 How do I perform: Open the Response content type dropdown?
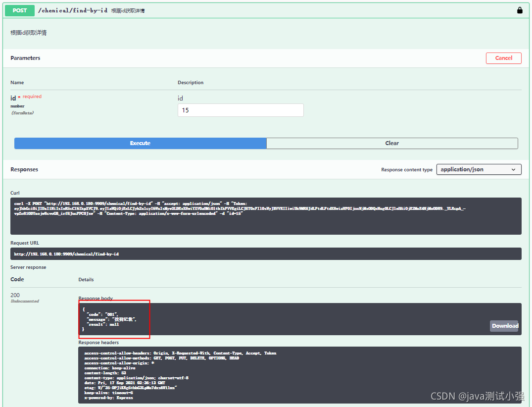coord(479,169)
